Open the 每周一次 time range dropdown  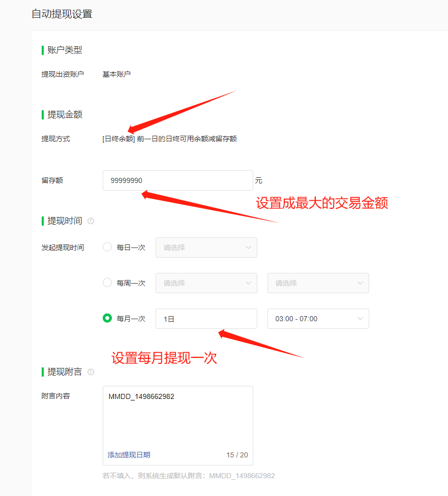point(318,283)
